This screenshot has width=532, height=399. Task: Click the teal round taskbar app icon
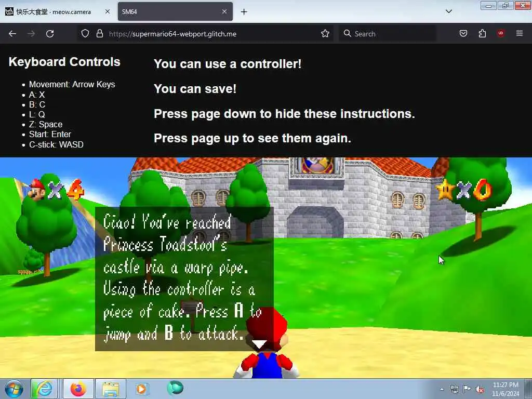[175, 388]
